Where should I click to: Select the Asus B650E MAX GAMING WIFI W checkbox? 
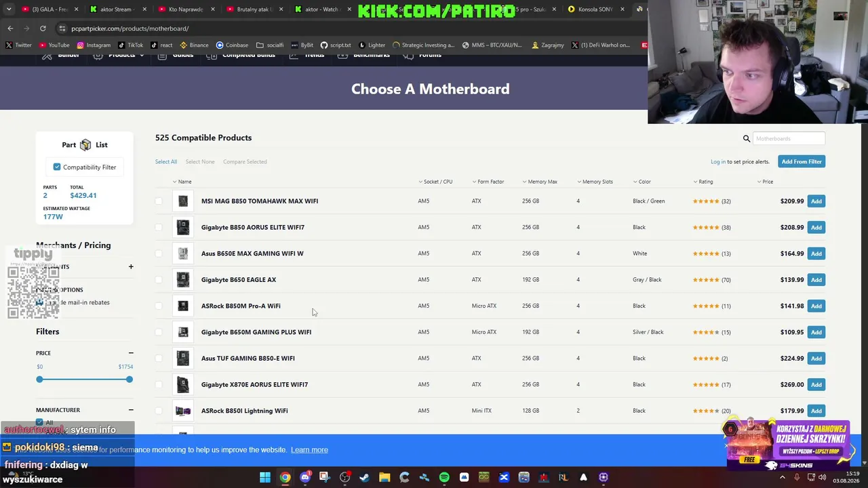[x=159, y=253]
